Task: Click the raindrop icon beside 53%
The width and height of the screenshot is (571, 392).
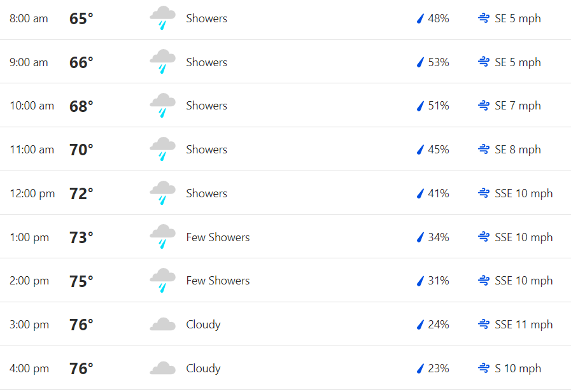Action: click(420, 62)
